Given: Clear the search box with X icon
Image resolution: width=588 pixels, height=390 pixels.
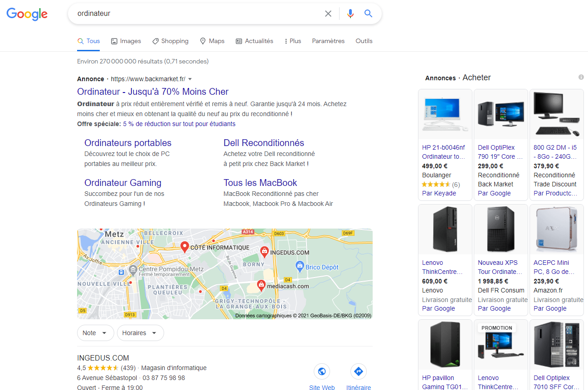Looking at the screenshot, I should click(328, 14).
